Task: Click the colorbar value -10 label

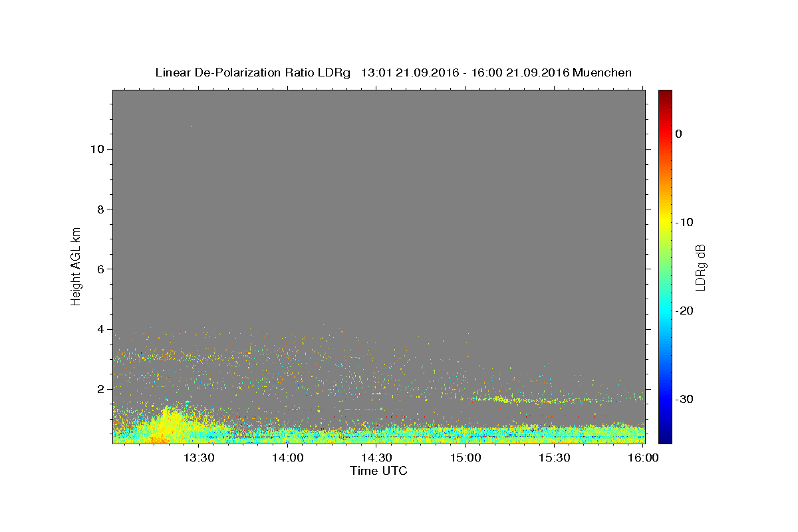Action: click(x=685, y=222)
